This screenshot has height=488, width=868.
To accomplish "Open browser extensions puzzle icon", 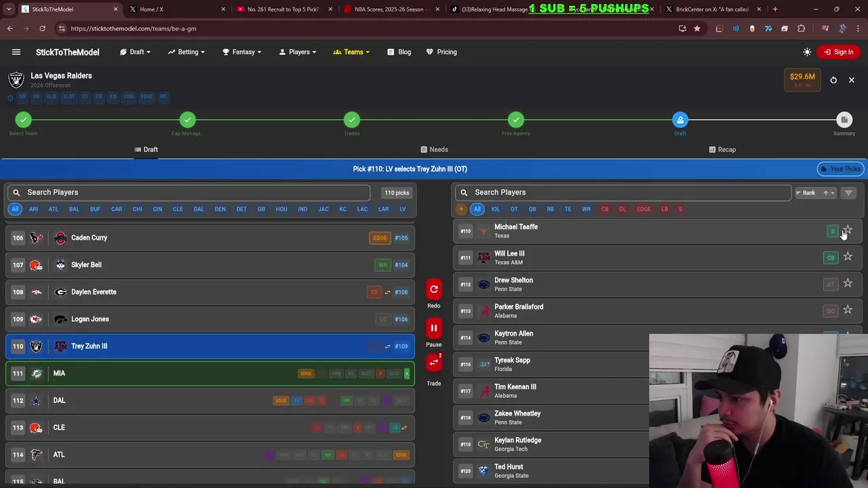I will click(x=801, y=28).
